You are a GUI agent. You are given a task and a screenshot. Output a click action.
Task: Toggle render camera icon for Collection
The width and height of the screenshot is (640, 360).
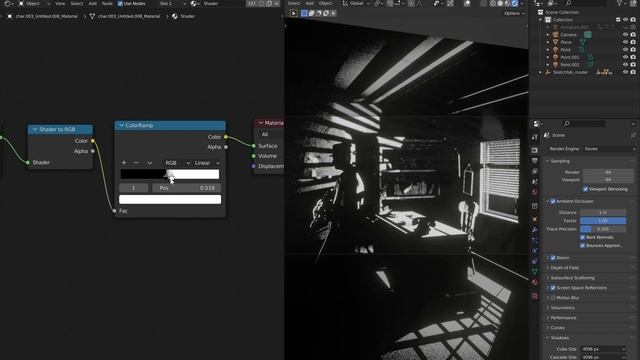633,20
